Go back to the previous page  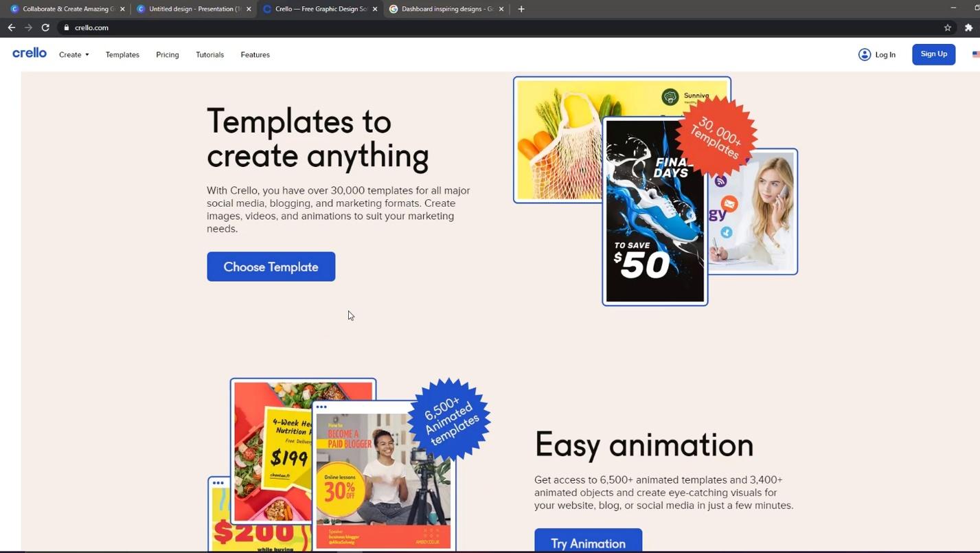[x=11, y=27]
